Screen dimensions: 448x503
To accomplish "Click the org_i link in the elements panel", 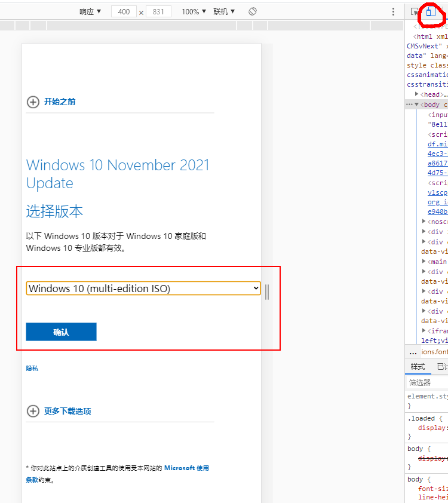I will [437, 202].
